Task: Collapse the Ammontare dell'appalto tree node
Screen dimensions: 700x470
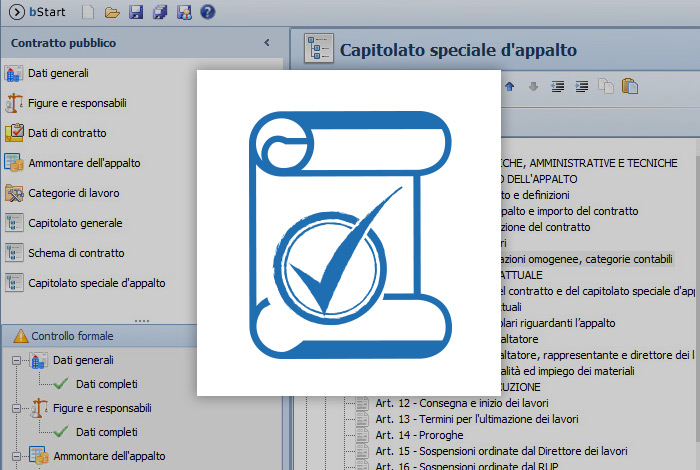Action: 17,457
